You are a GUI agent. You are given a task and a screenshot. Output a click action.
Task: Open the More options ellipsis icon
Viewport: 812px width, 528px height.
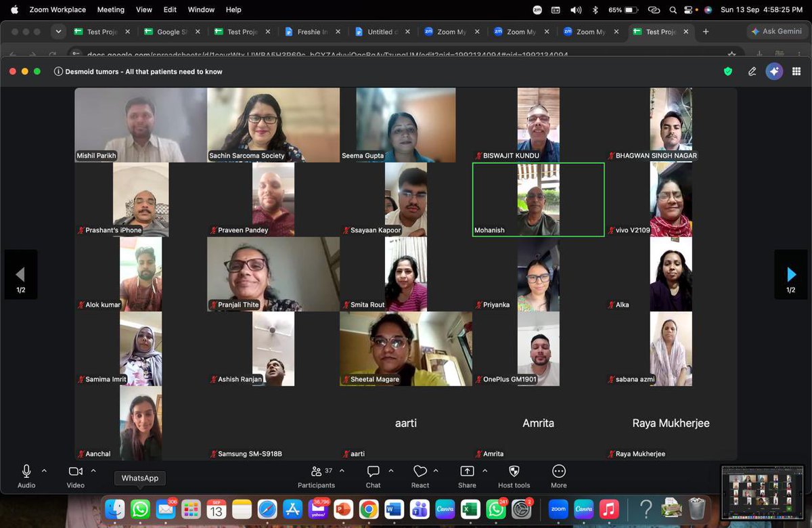click(559, 471)
